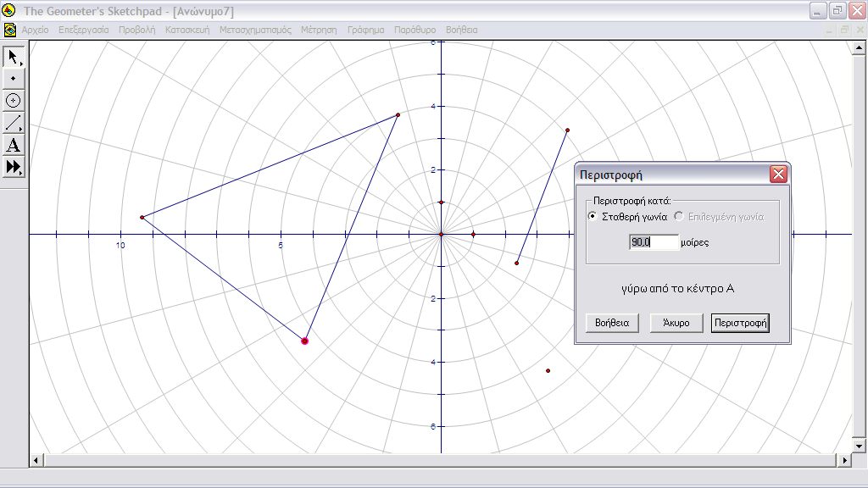Click the horizontal scrollbar right arrow
Image resolution: width=868 pixels, height=488 pixels.
click(x=845, y=460)
